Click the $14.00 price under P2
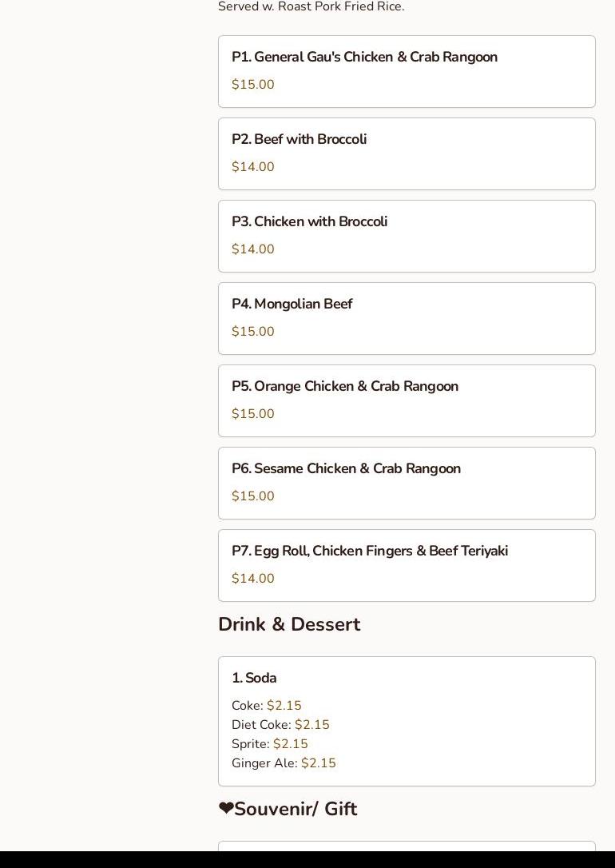615x868 pixels. [252, 167]
